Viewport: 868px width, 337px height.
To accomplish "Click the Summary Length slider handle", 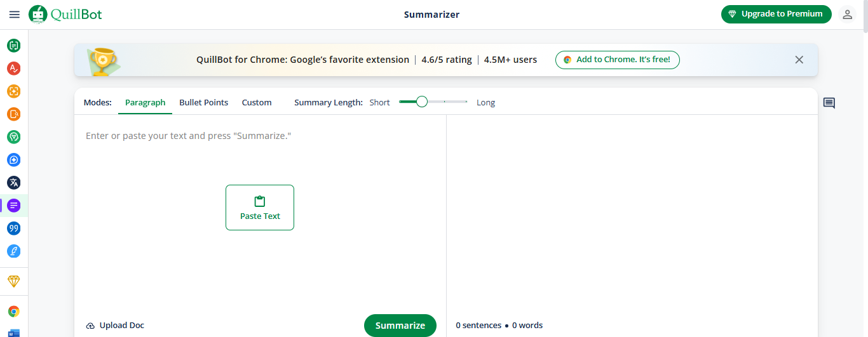I will (421, 102).
